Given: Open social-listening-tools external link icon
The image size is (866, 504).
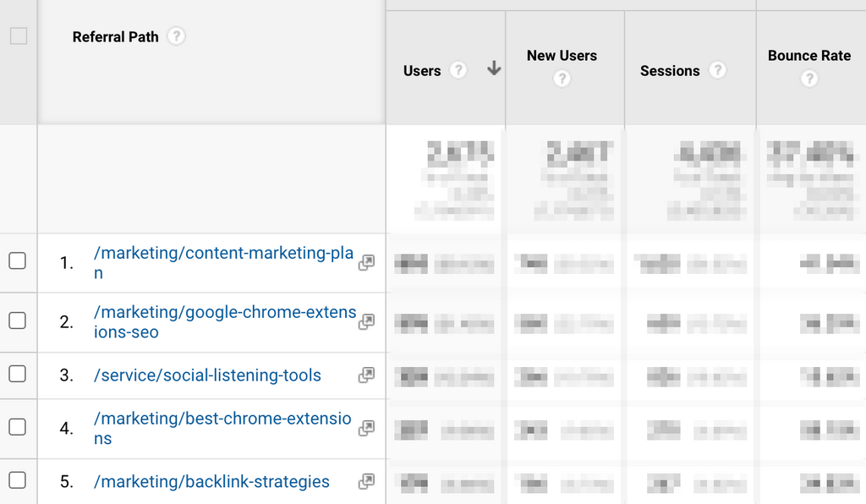Looking at the screenshot, I should point(366,375).
